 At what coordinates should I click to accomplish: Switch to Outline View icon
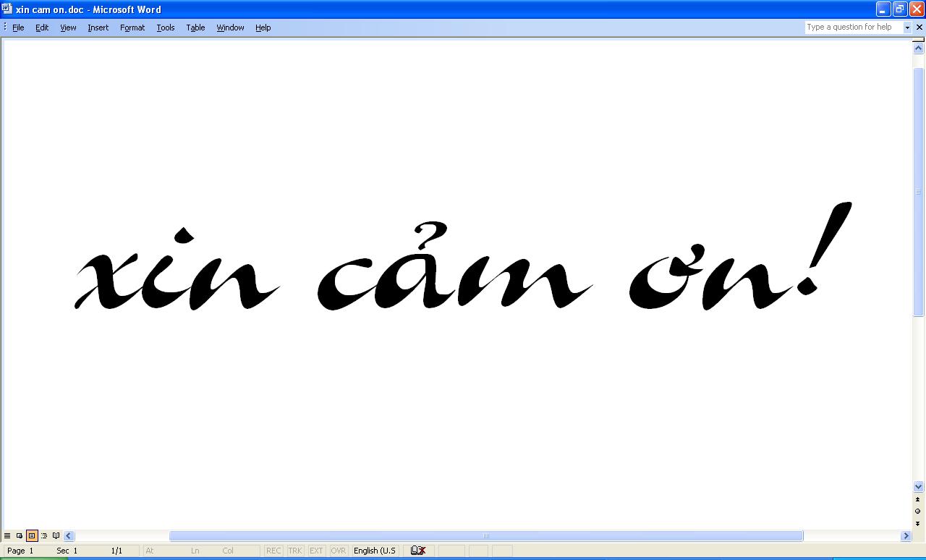click(x=44, y=535)
